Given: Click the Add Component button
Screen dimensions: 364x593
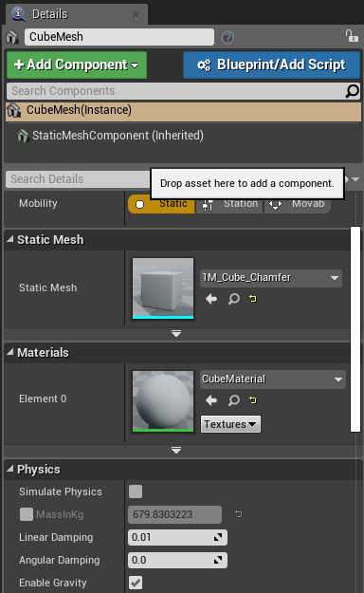Looking at the screenshot, I should coord(77,65).
